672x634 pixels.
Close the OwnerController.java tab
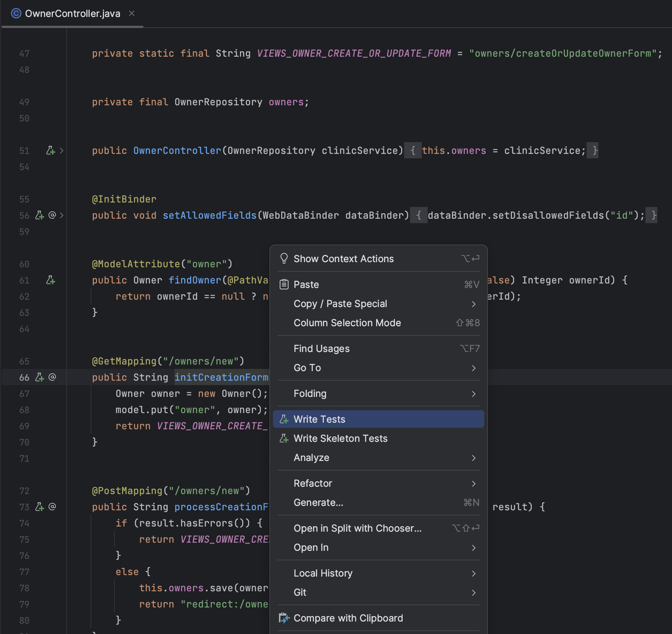click(x=132, y=14)
